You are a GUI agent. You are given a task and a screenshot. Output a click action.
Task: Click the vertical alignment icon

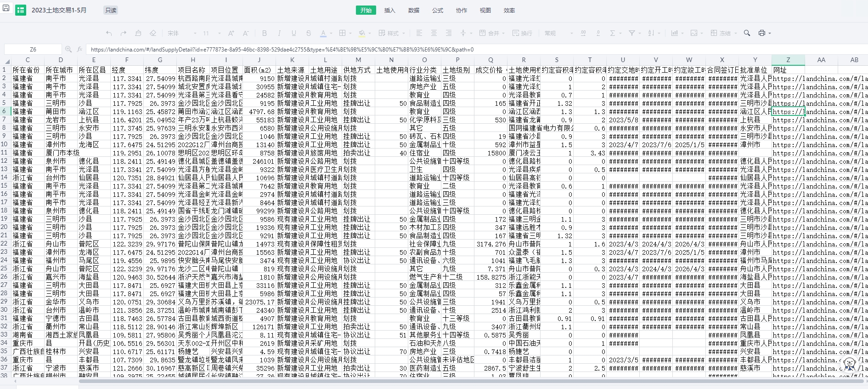pyautogui.click(x=463, y=33)
